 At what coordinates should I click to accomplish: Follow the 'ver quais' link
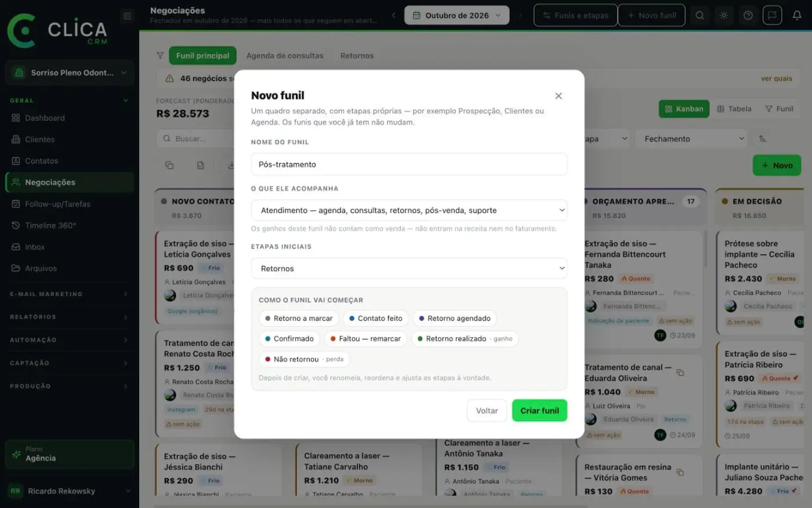click(x=777, y=78)
